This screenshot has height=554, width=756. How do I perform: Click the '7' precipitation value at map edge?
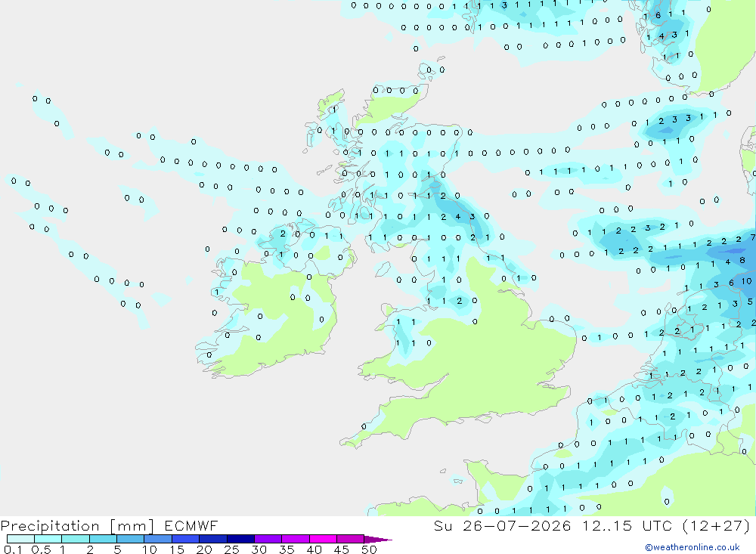click(x=753, y=237)
